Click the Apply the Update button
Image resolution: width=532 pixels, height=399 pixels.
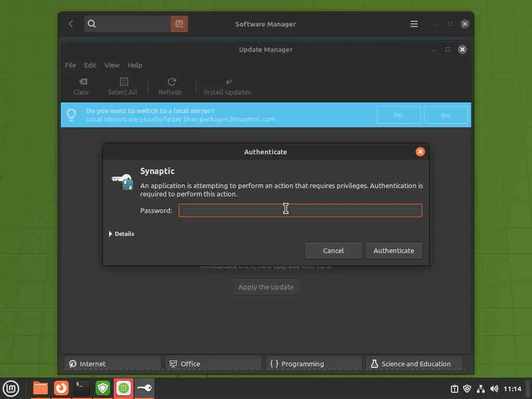coord(265,287)
